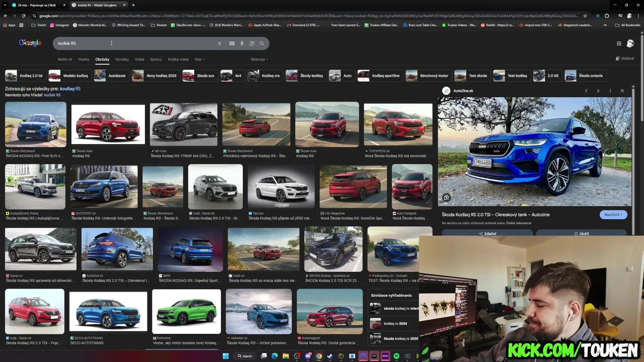Open the Google apps grid
This screenshot has height=362, width=644.
[x=619, y=44]
